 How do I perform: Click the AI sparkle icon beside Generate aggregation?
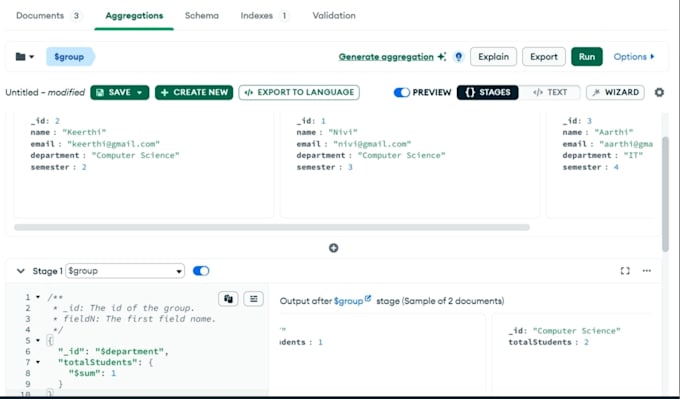(441, 56)
